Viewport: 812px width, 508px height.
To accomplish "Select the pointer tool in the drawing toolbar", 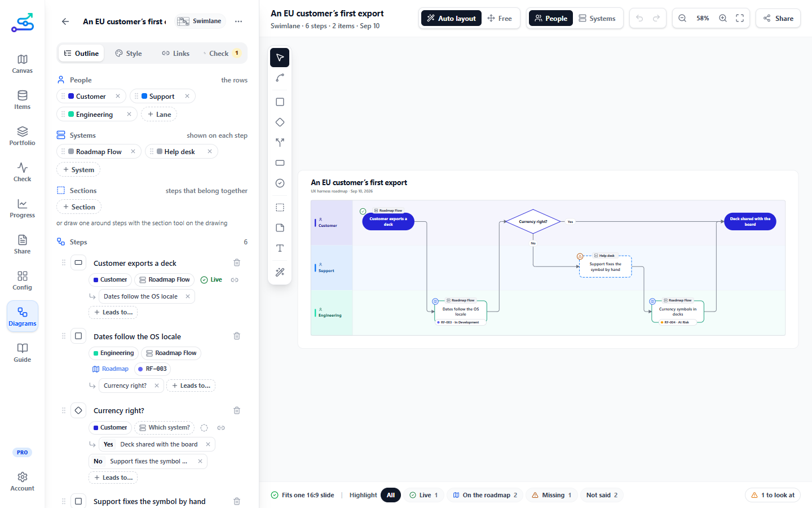I will pyautogui.click(x=280, y=58).
